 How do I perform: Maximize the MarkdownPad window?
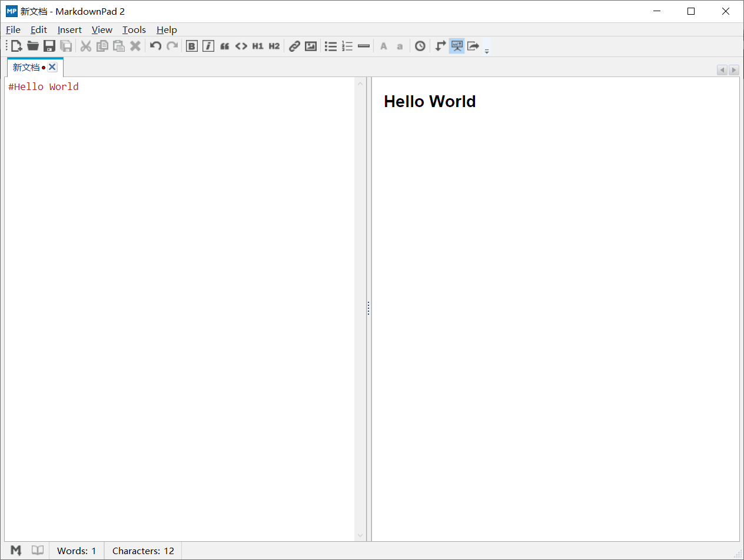click(691, 11)
